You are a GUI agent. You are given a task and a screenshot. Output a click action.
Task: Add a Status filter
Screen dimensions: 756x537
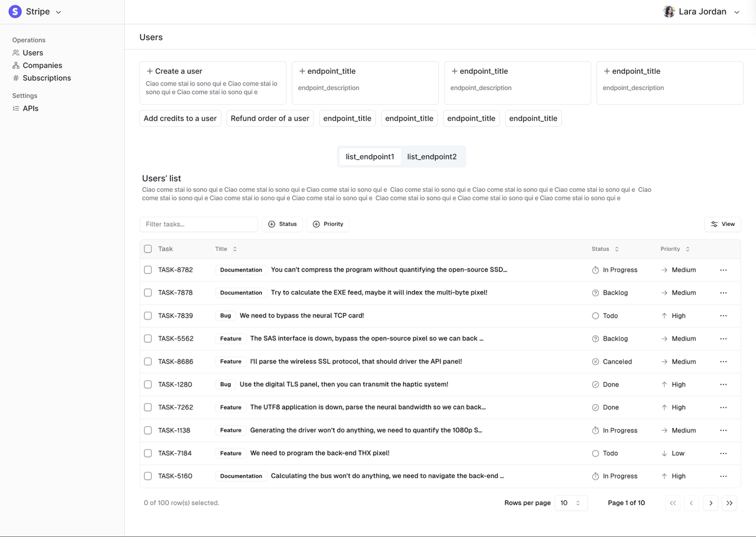tap(282, 224)
